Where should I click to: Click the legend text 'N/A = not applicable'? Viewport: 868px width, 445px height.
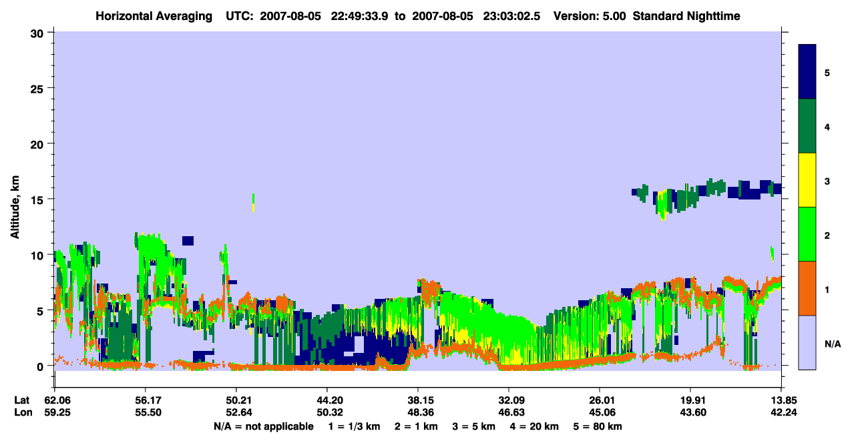pyautogui.click(x=264, y=426)
